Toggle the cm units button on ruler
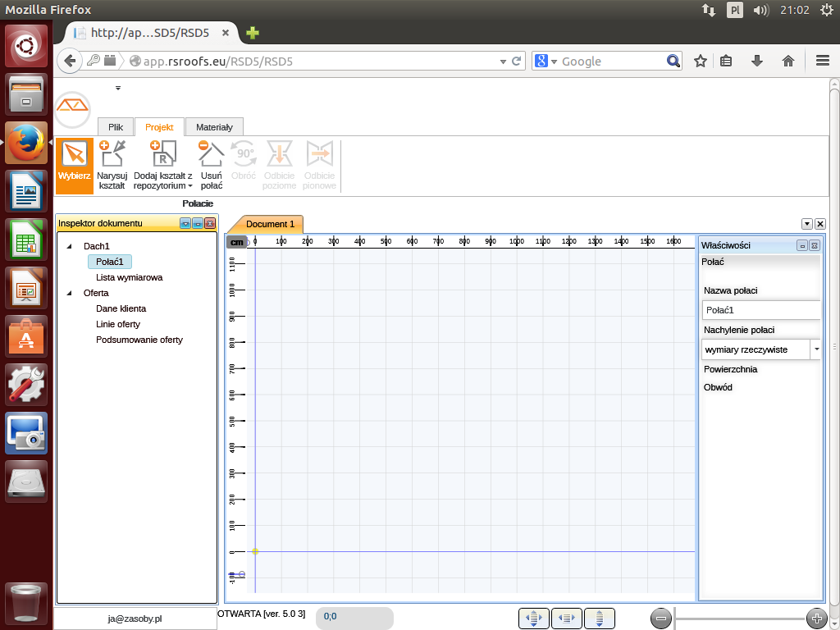 236,242
